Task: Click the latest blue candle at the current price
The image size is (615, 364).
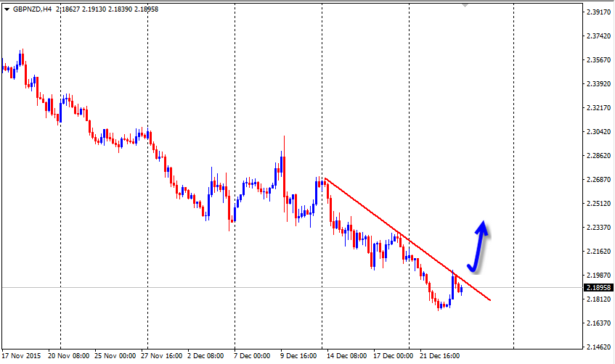Action: (x=462, y=290)
